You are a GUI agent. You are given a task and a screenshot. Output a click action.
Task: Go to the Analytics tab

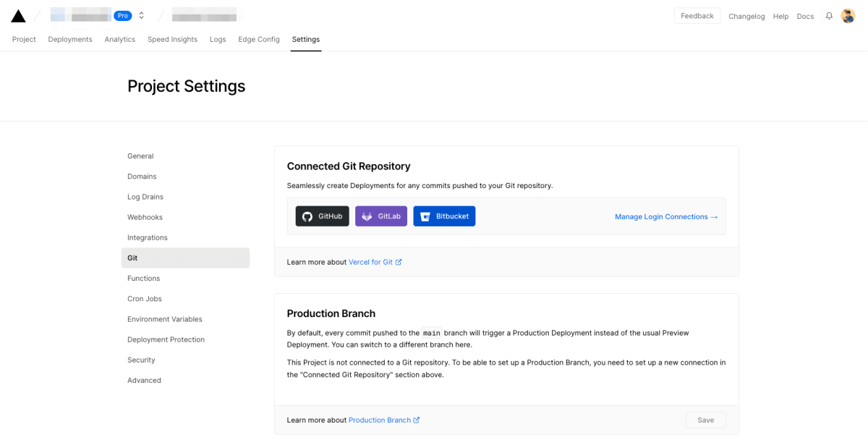120,39
